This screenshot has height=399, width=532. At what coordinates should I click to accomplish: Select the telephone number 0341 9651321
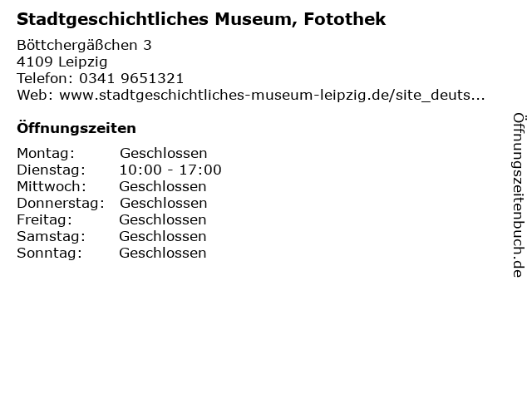131,78
